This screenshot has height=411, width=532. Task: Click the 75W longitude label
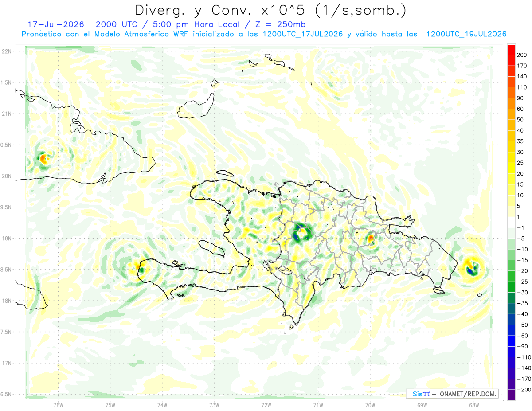[110, 404]
